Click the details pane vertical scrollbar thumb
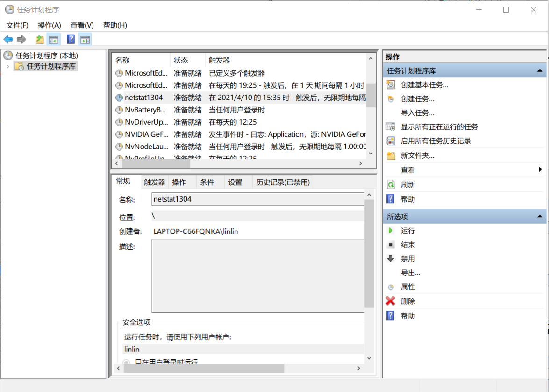 click(369, 253)
